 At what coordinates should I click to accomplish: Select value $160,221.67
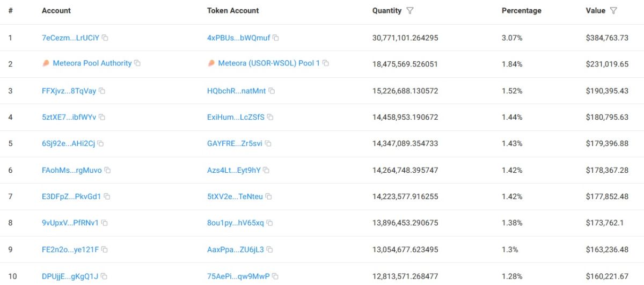[x=607, y=276]
